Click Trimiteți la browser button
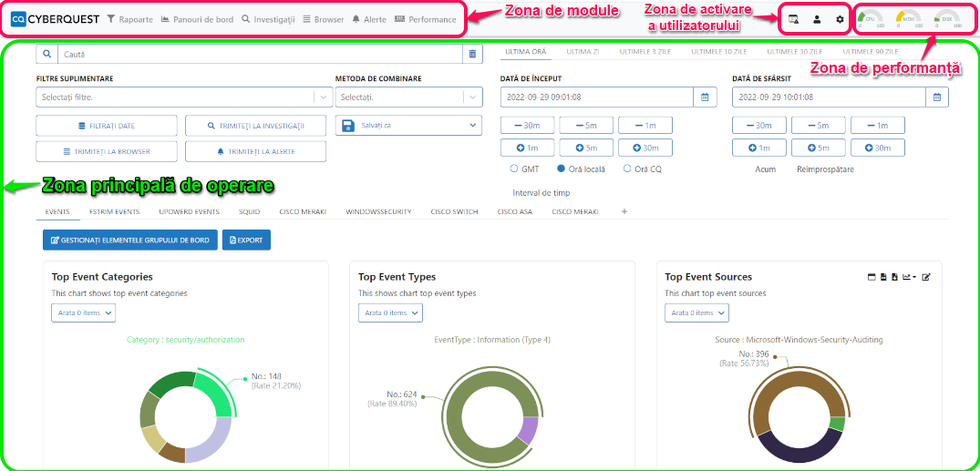The width and height of the screenshot is (980, 471). (x=107, y=151)
